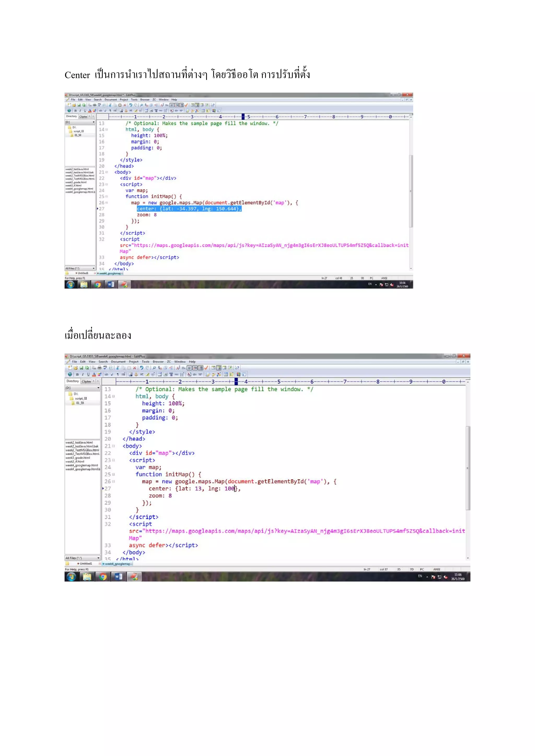Screen dimensions: 535x756
Task: Click Save icon in lower EditPlus toolbar
Action: [81, 368]
